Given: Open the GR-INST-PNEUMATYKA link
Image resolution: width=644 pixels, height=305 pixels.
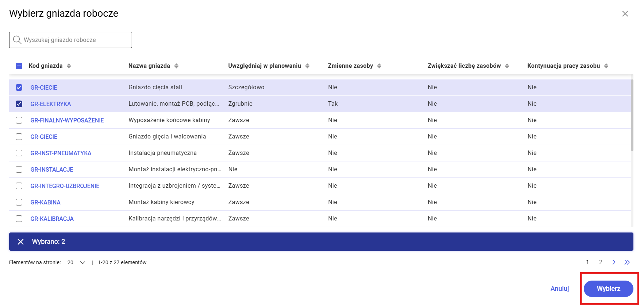Looking at the screenshot, I should (x=61, y=153).
